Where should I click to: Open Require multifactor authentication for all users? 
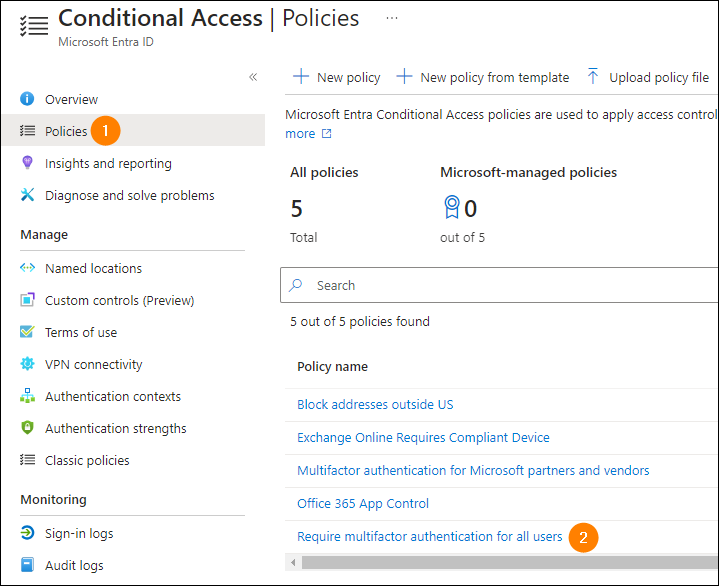coord(430,536)
